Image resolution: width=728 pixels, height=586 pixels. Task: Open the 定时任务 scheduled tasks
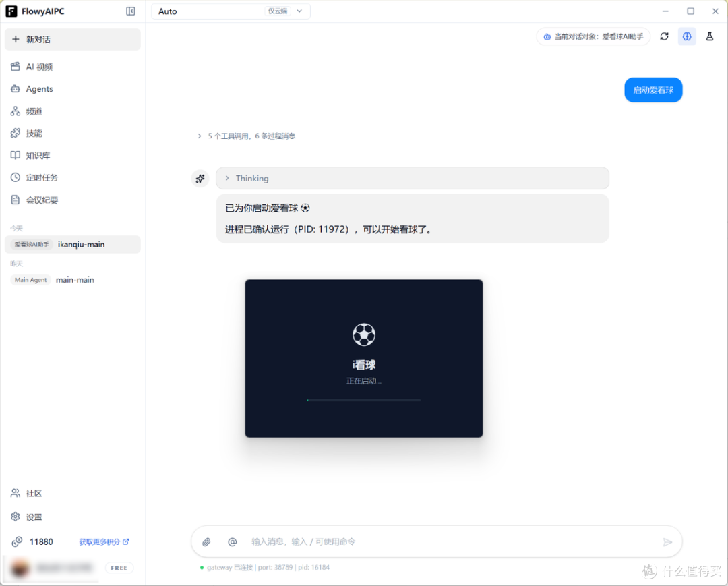pyautogui.click(x=72, y=177)
